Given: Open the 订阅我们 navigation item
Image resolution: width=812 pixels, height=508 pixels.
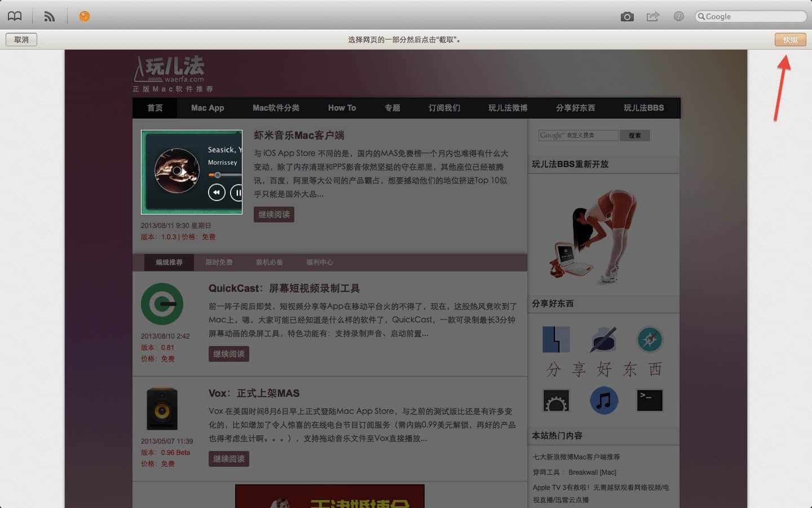Looking at the screenshot, I should (x=444, y=108).
